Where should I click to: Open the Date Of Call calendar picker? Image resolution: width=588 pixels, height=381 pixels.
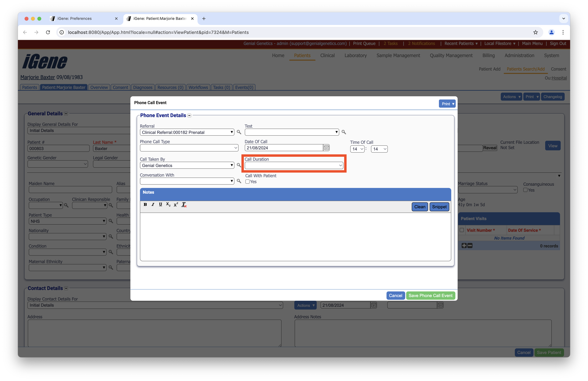click(326, 148)
